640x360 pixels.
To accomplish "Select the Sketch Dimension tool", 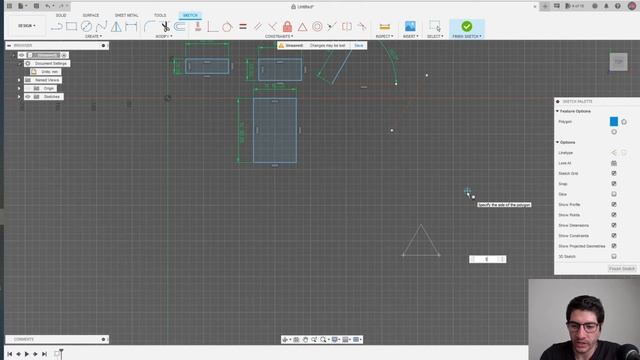I will (131, 27).
